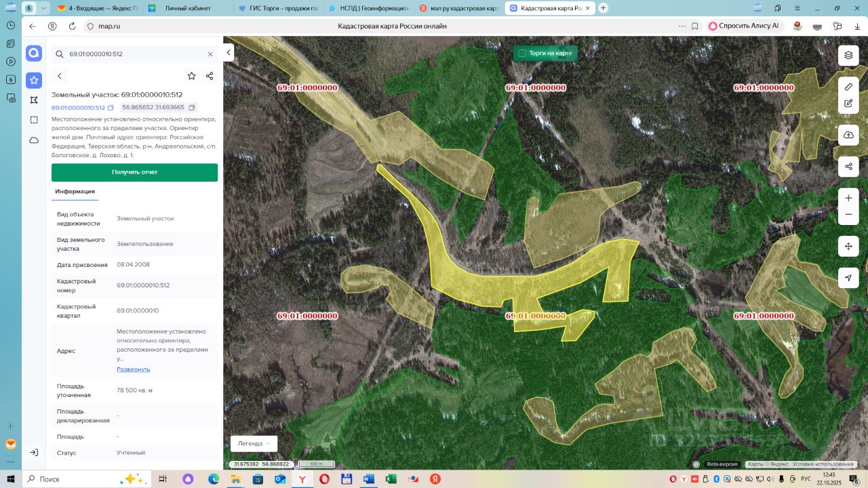This screenshot has width=868, height=488.
Task: Switch to the 'НСПД | Геоинформационный' tab
Action: click(369, 8)
